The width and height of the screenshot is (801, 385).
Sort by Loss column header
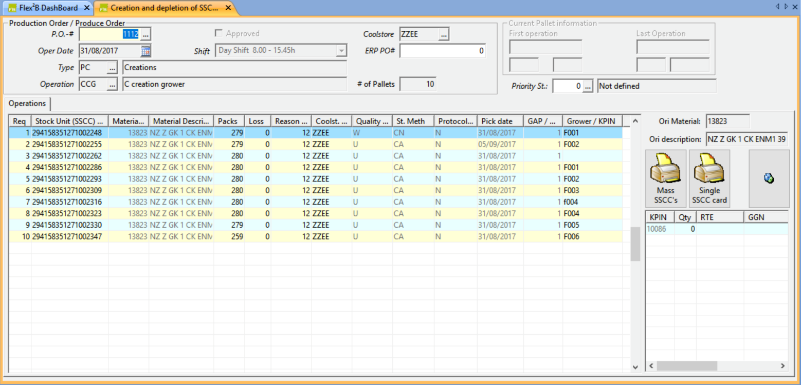[x=257, y=122]
